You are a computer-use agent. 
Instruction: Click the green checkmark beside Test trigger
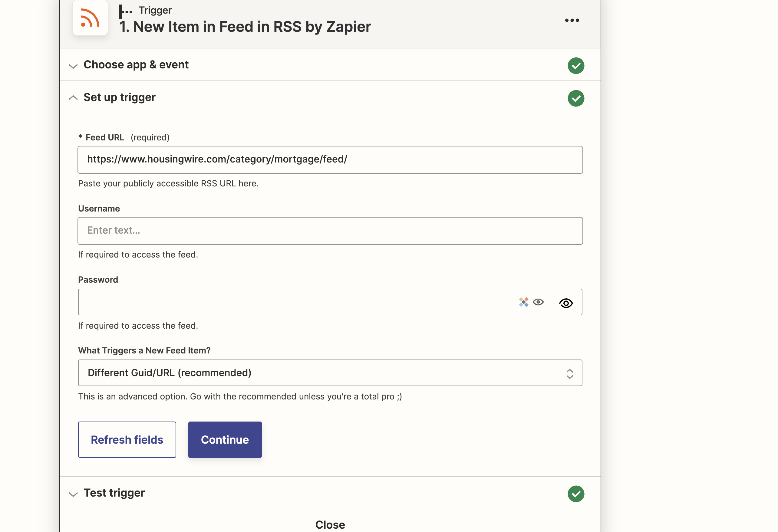(576, 494)
